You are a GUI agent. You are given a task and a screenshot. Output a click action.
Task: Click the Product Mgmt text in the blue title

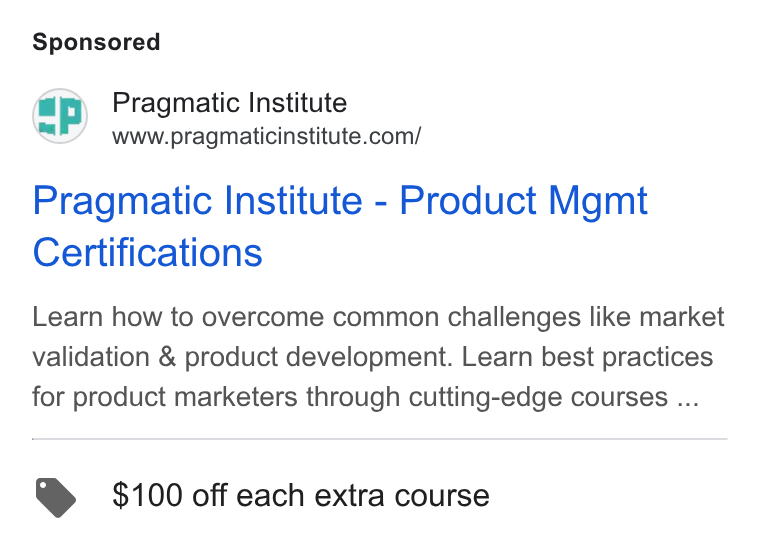[x=523, y=200]
